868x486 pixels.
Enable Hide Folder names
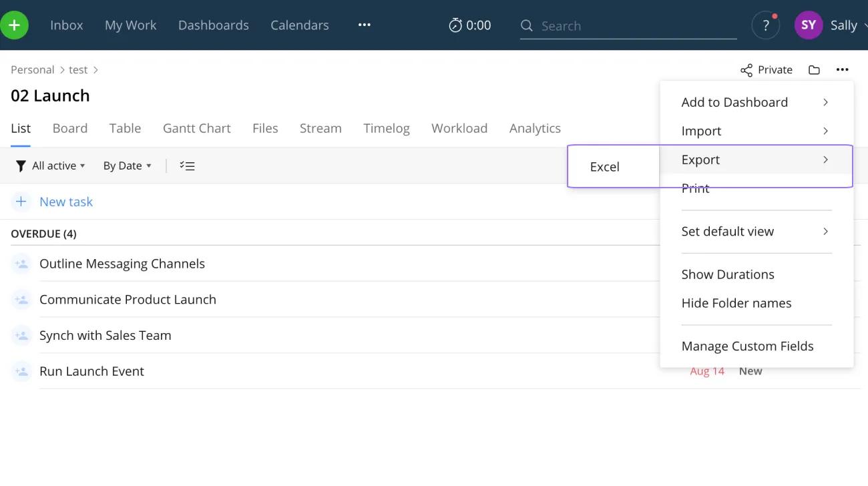click(736, 302)
